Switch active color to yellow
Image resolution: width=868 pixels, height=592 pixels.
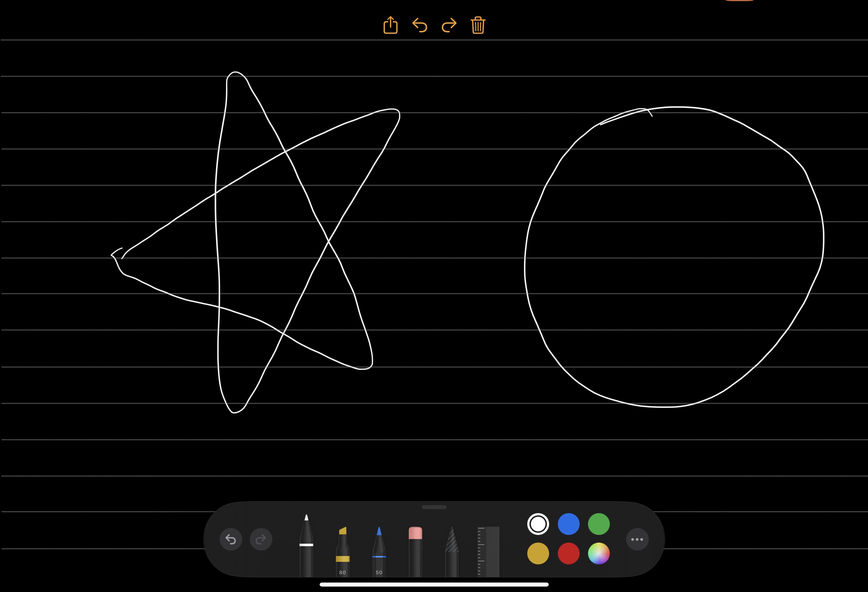[x=538, y=553]
